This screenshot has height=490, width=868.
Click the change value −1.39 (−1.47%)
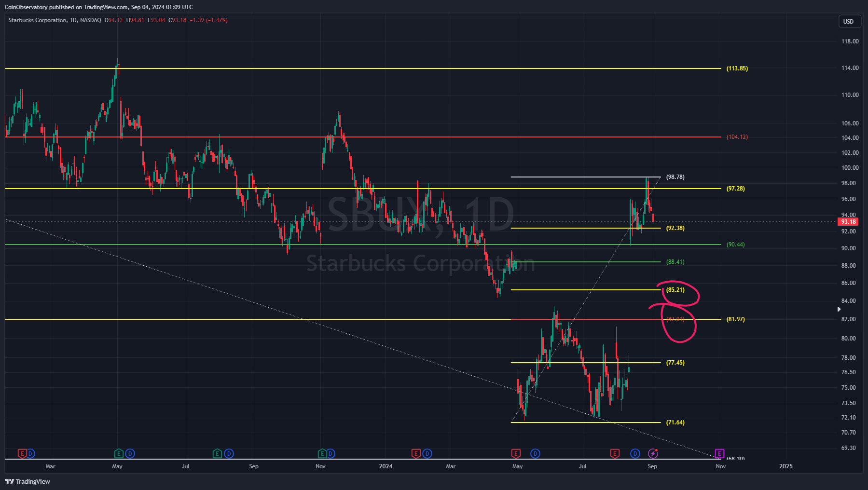208,20
